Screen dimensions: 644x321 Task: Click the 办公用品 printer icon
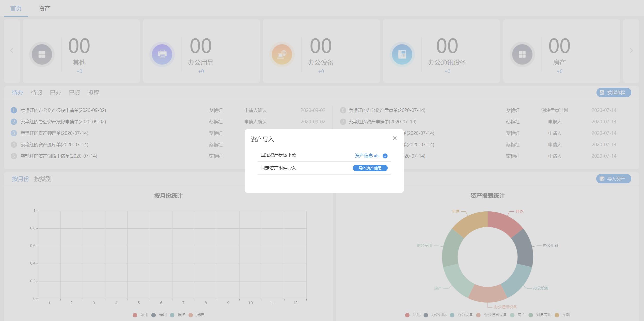pos(162,54)
